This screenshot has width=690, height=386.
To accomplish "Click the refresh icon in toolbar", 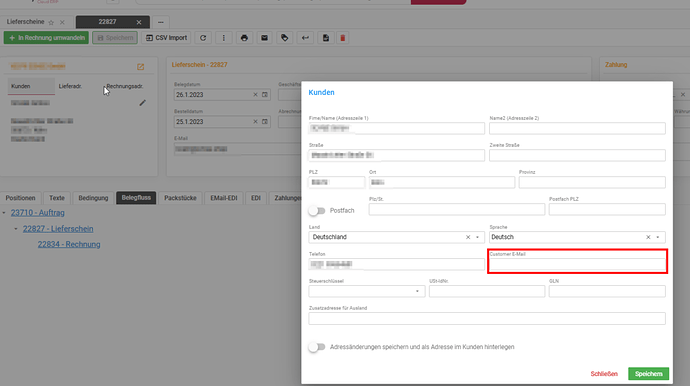I will 203,38.
